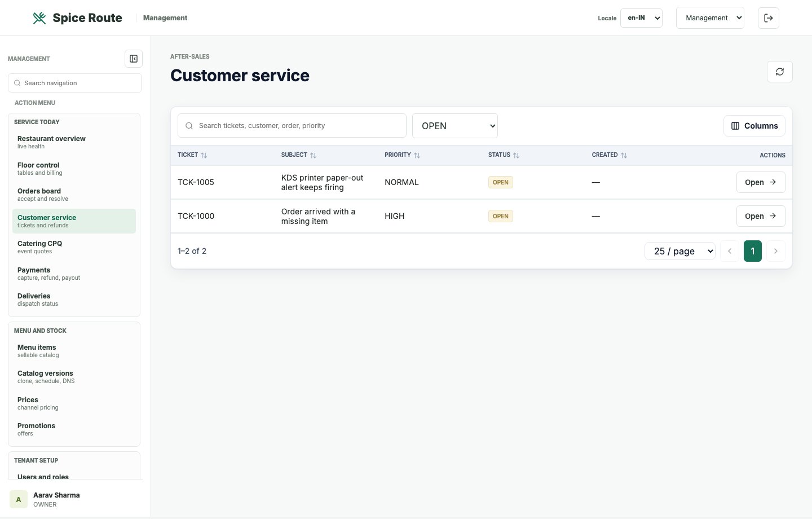Click the Columns button
This screenshot has height=519, width=812.
(x=754, y=126)
